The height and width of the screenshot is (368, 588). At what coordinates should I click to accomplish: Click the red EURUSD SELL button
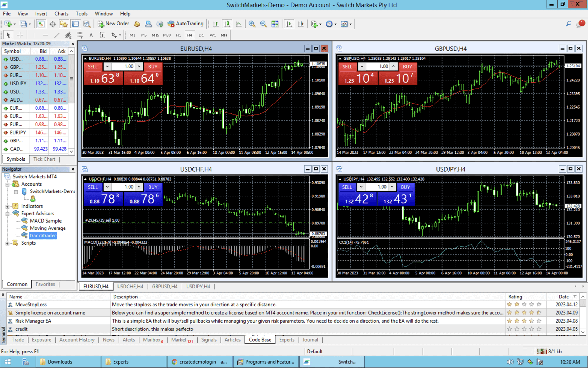click(x=93, y=67)
